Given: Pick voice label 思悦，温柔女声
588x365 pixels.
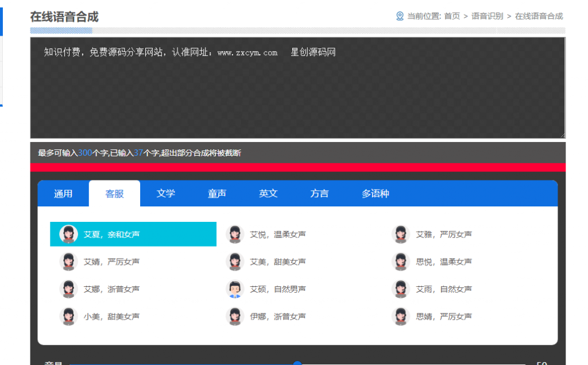Looking at the screenshot, I should pyautogui.click(x=444, y=262).
